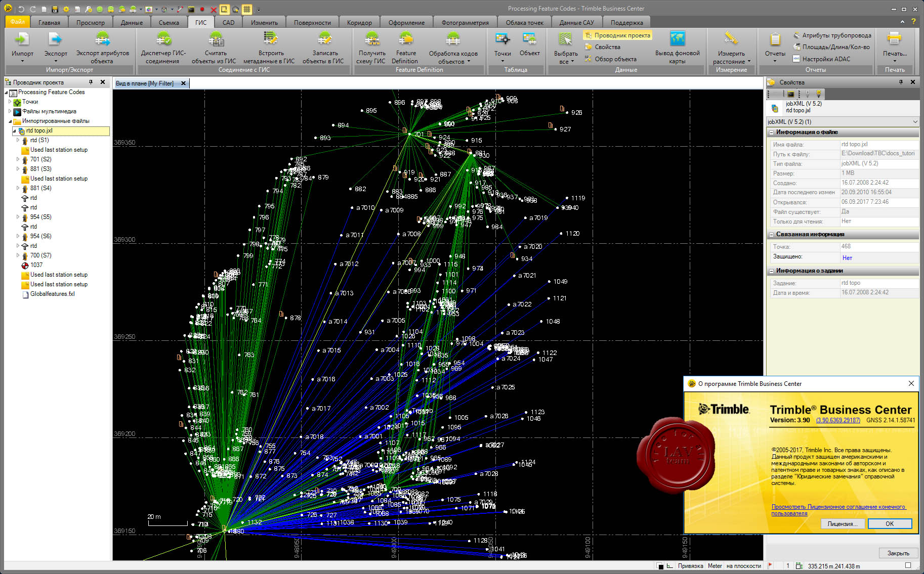This screenshot has height=574, width=924.
Task: Click the save floppy disk icon
Action: point(55,9)
